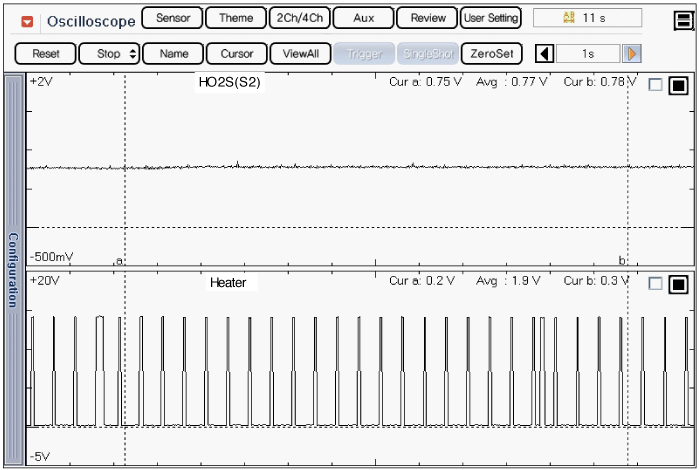The height and width of the screenshot is (470, 700).
Task: Open the red dropdown icon beside Oscilloscope
Action: tap(27, 21)
